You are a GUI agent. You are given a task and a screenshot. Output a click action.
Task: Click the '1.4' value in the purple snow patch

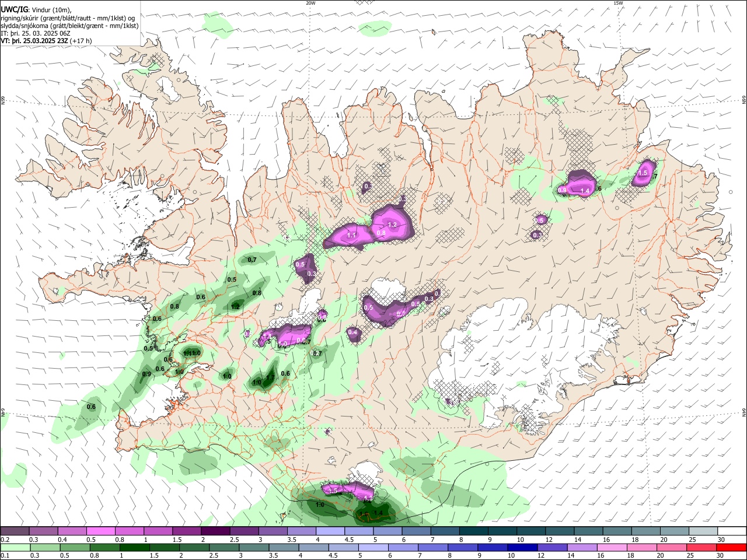585,191
